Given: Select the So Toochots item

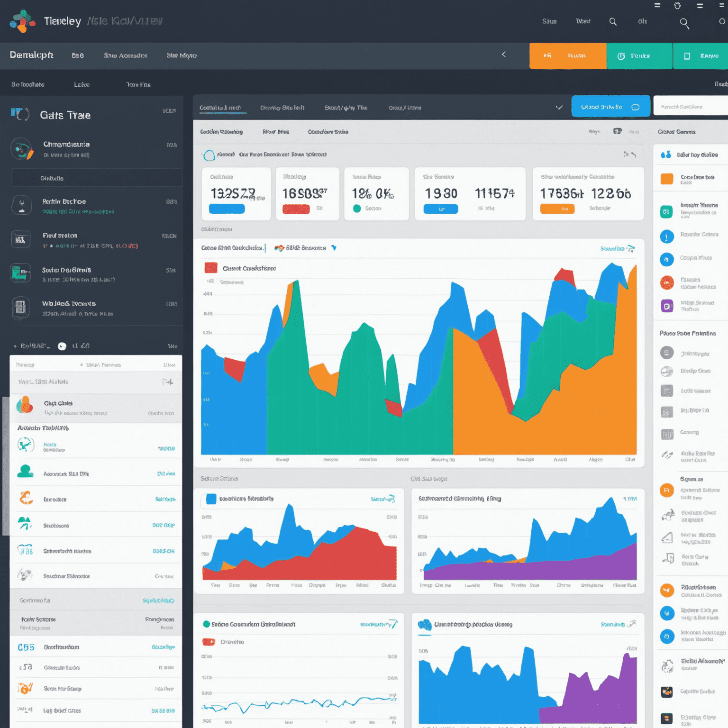Looking at the screenshot, I should [x=28, y=84].
